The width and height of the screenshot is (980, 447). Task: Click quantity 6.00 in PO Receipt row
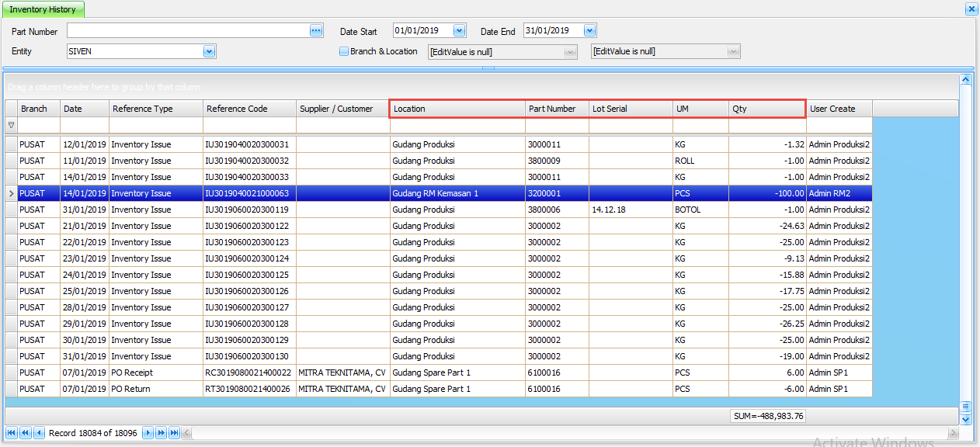tap(767, 372)
